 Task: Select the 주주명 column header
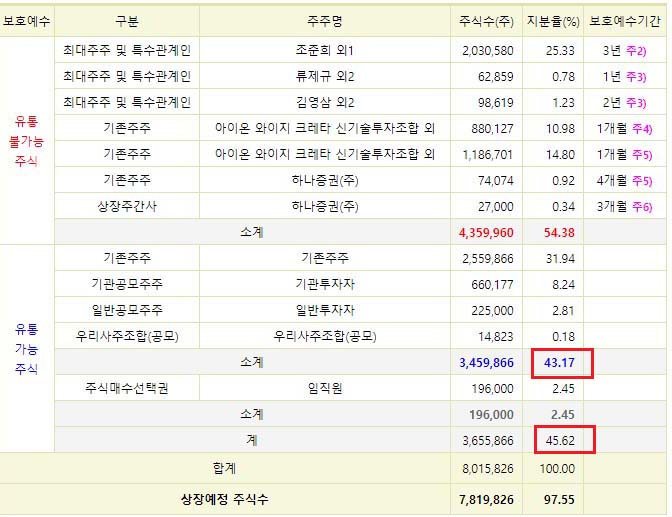coord(324,21)
